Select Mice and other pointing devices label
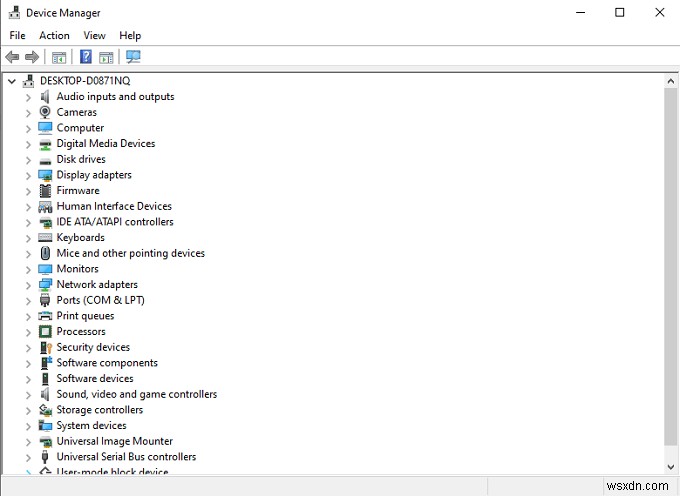The image size is (680, 496). click(131, 253)
